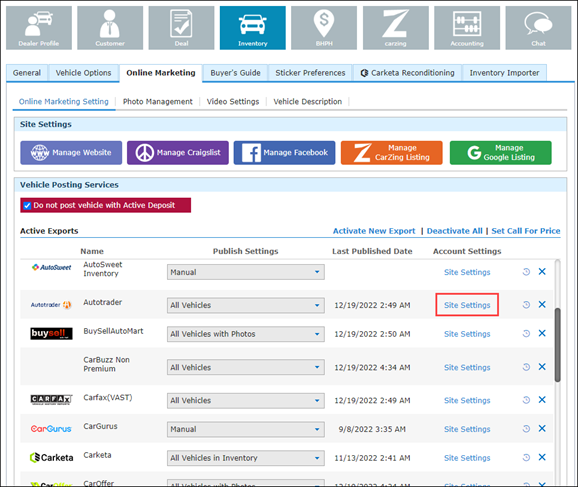This screenshot has height=487, width=578.
Task: View publish history for CarBuzz Non Premium
Action: click(x=526, y=367)
